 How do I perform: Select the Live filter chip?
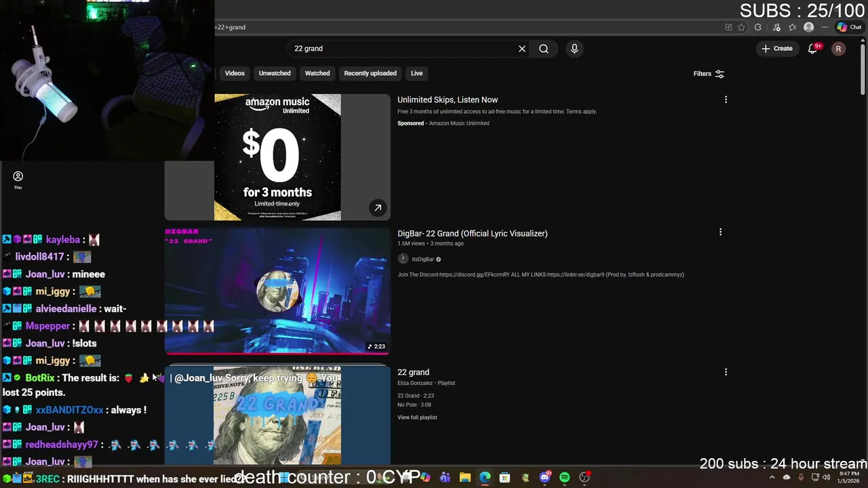click(x=416, y=73)
